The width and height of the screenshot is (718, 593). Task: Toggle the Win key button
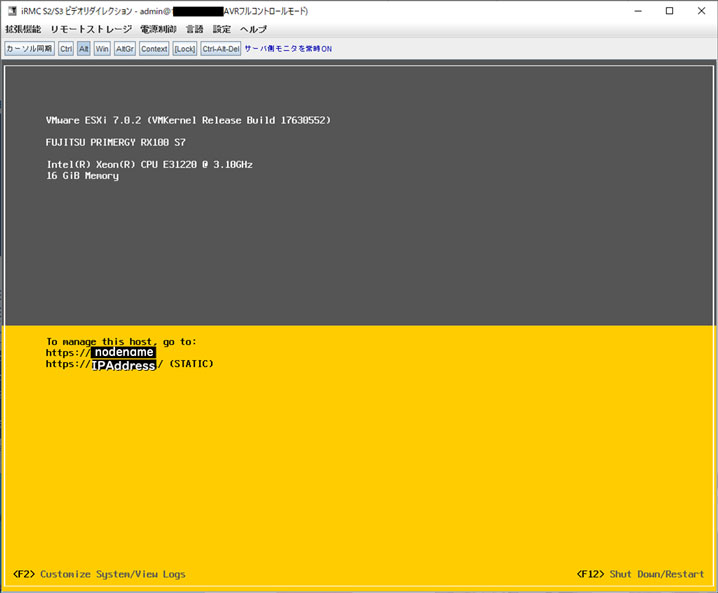pos(102,49)
